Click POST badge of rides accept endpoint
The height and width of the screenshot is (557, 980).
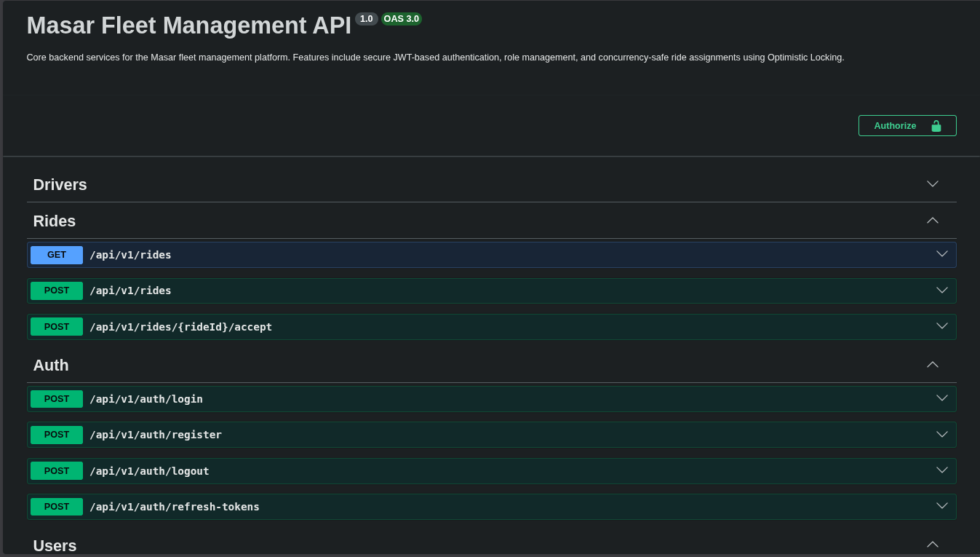pos(57,327)
